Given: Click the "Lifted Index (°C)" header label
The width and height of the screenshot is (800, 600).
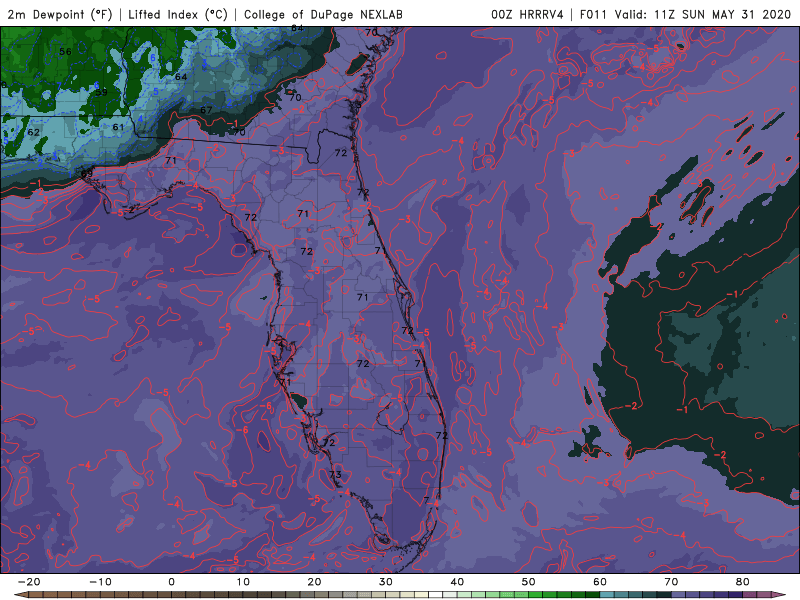Looking at the screenshot, I should coord(178,14).
